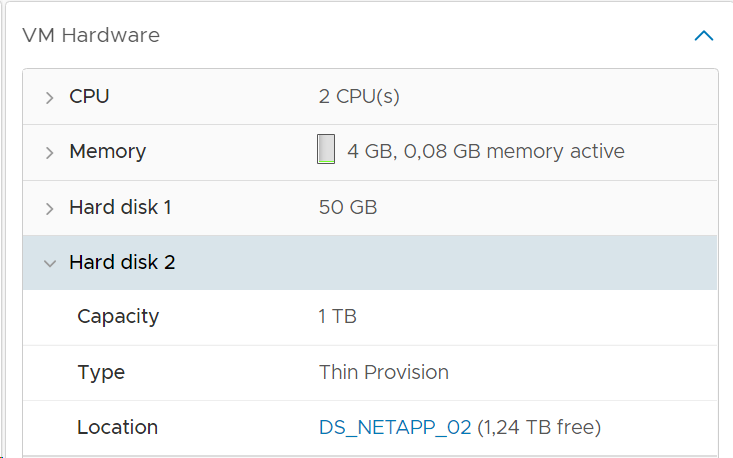Select the CPU label
Screen dimensions: 733x458
click(89, 97)
